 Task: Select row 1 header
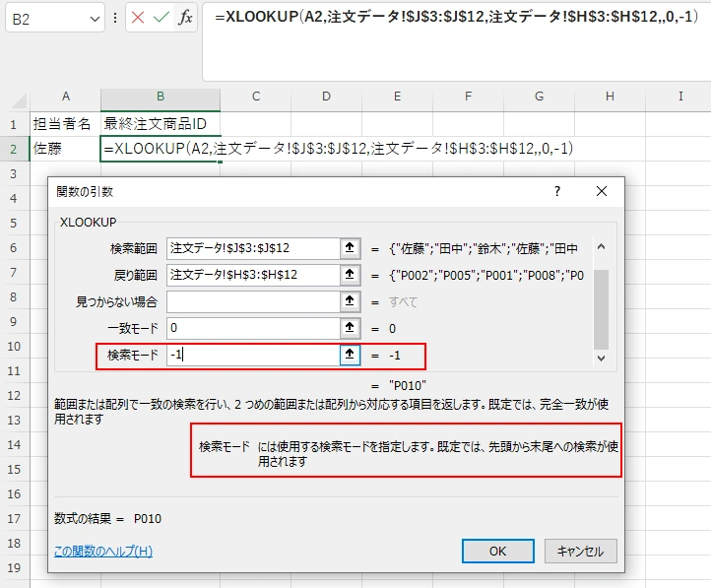(14, 124)
